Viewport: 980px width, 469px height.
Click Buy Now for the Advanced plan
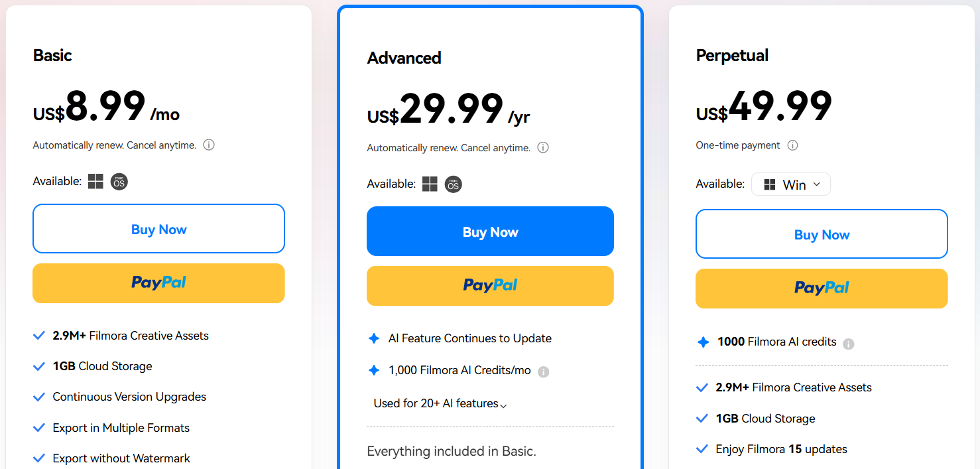490,232
